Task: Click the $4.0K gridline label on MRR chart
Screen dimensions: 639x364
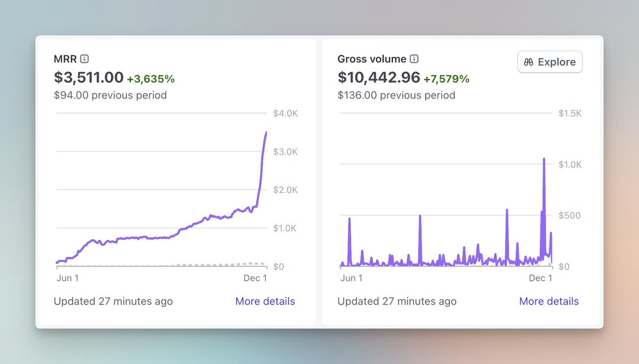Action: (x=286, y=113)
